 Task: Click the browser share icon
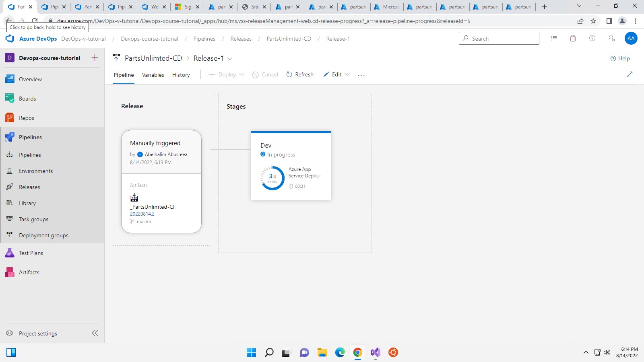580,21
